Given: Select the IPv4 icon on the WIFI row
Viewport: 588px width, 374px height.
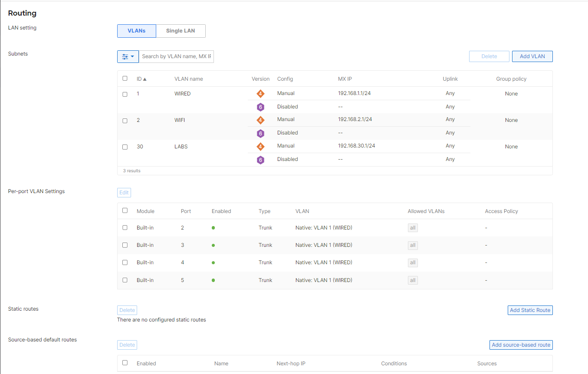Looking at the screenshot, I should [260, 120].
